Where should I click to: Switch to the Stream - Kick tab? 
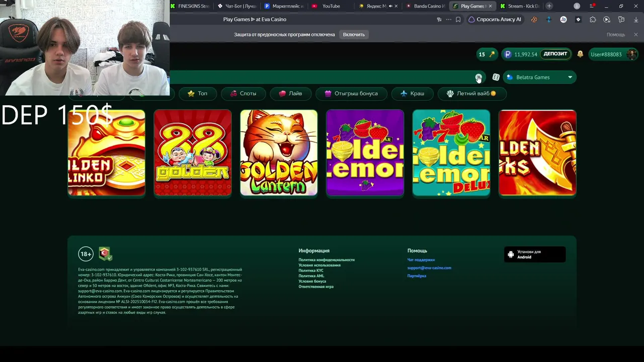coord(520,6)
